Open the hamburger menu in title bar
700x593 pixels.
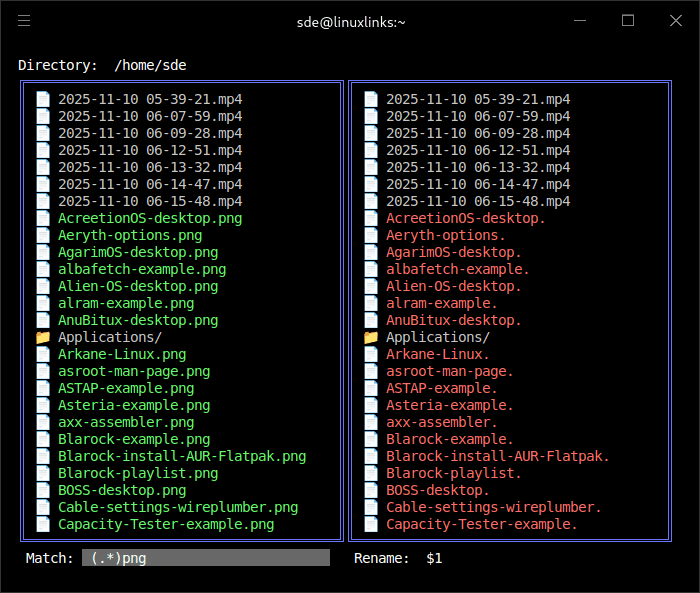pos(24,21)
